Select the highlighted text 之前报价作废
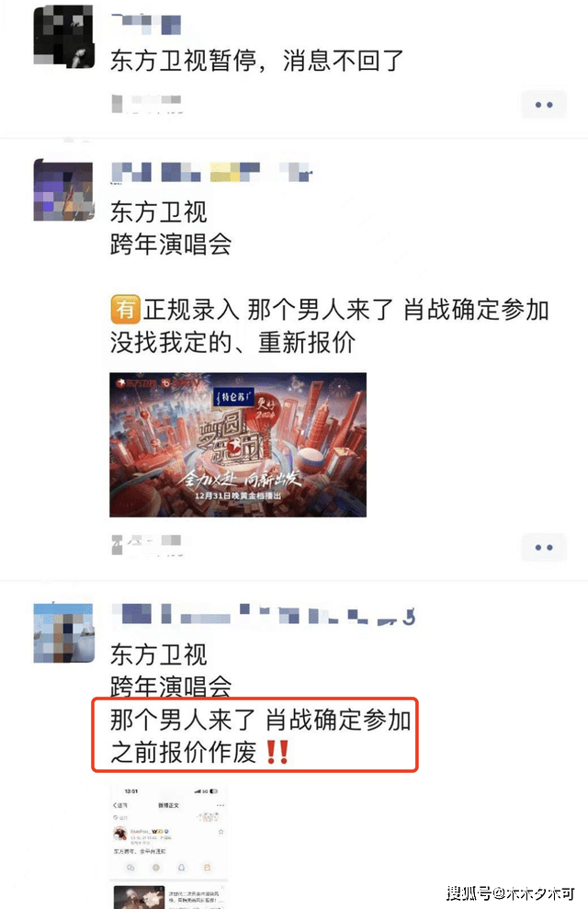588x909 pixels. tap(184, 753)
